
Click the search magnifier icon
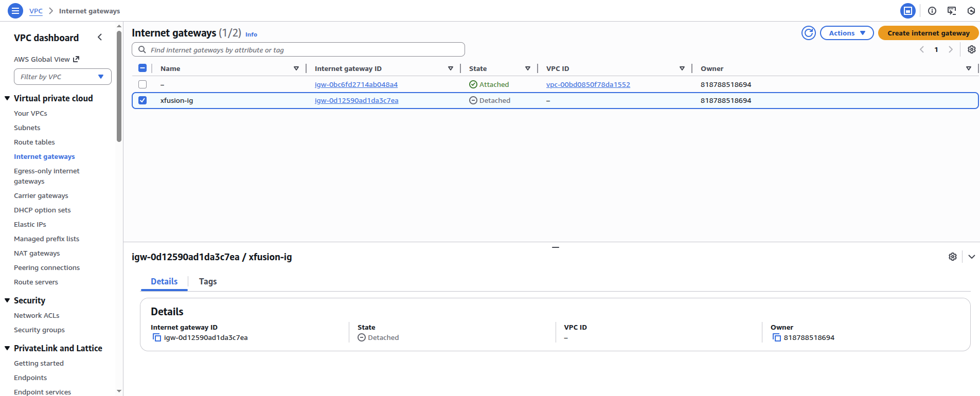click(142, 49)
